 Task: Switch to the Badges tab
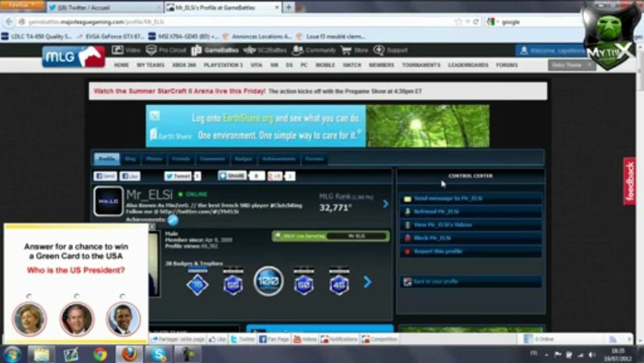click(244, 159)
